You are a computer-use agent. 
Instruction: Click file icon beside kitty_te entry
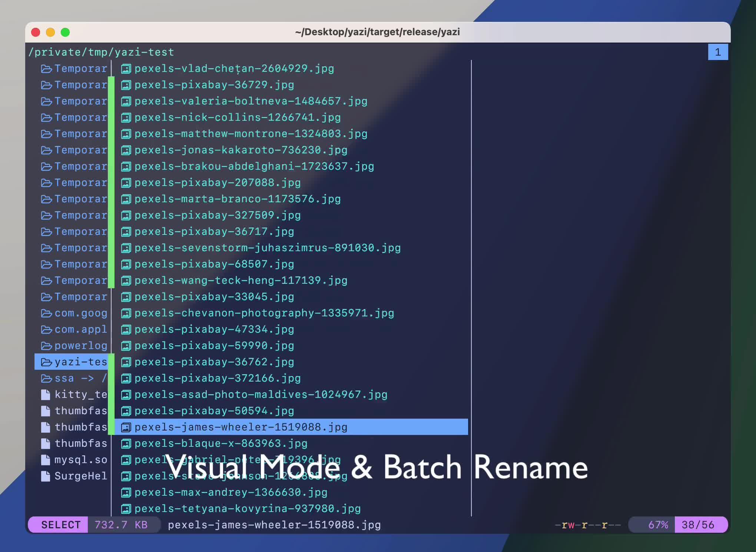point(46,395)
